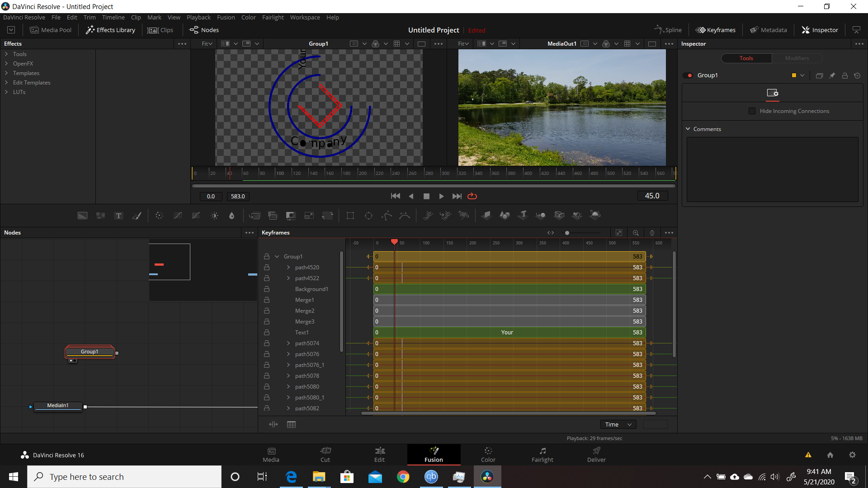Screen dimensions: 868x488
Task: Open project settings gear icon
Action: coord(852,455)
